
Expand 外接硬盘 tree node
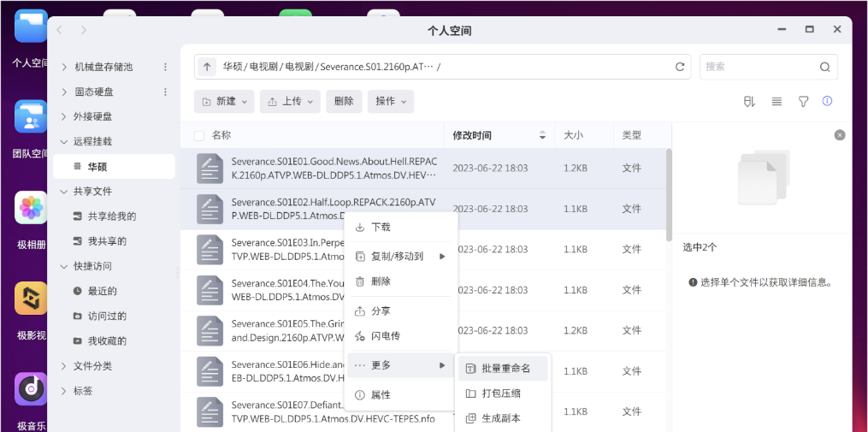coord(63,117)
